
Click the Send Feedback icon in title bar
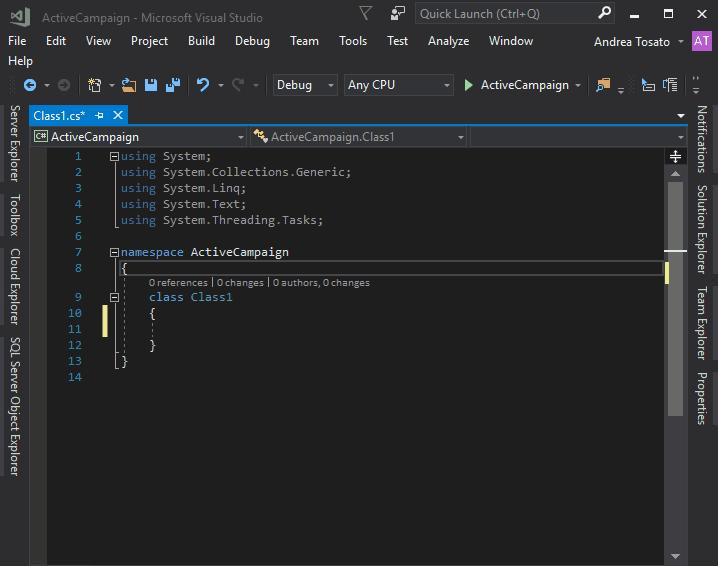[x=397, y=13]
